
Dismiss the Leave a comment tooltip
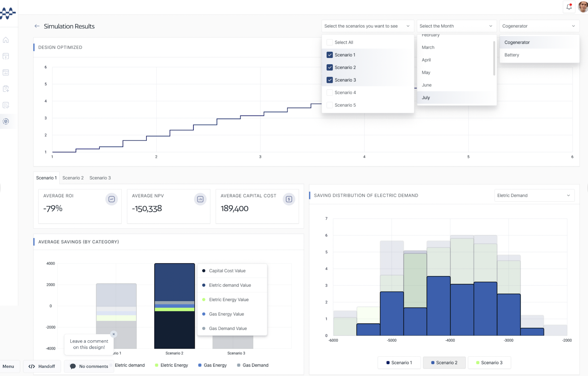pos(114,334)
